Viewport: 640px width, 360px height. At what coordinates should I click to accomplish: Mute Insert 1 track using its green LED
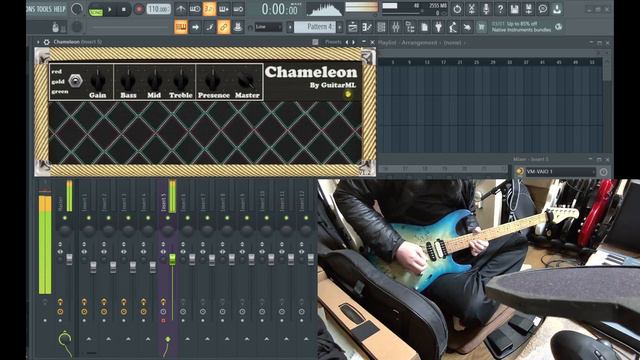click(89, 218)
